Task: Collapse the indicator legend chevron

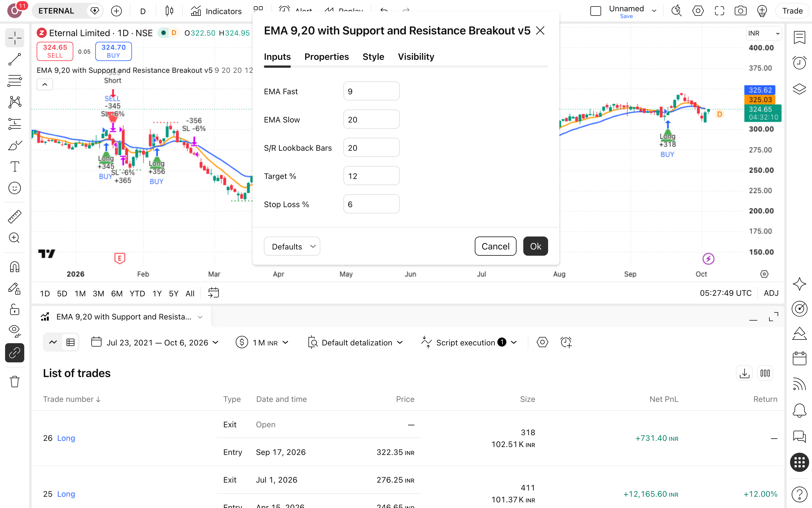Action: coord(45,84)
